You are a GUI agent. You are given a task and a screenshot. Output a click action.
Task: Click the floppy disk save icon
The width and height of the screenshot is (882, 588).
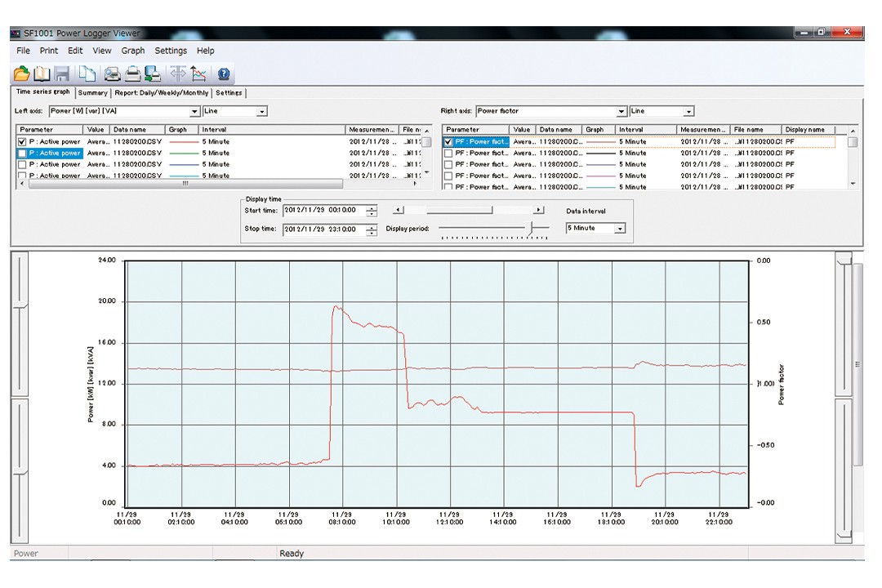click(x=62, y=73)
